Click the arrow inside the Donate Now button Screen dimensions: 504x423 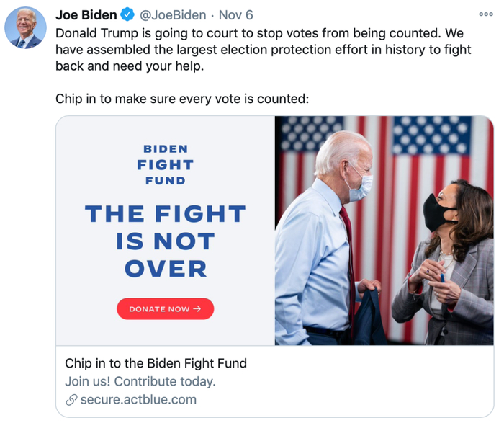(197, 309)
